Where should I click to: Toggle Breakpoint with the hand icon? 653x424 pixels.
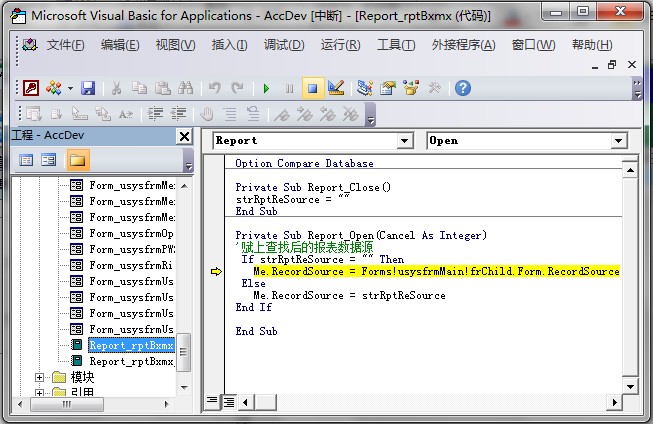click(207, 114)
